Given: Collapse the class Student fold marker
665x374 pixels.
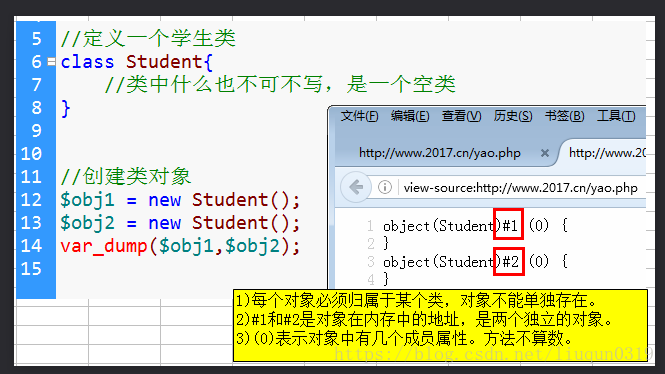Looking at the screenshot, I should [51, 62].
